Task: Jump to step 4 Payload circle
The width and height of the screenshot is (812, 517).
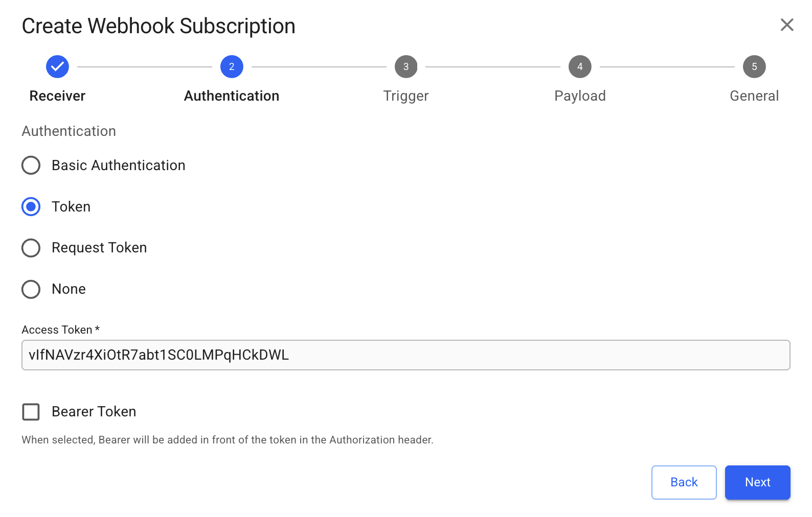Action: pos(580,67)
